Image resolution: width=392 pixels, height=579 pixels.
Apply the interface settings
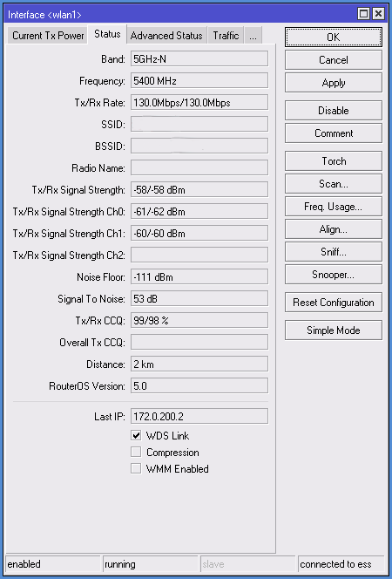point(334,82)
